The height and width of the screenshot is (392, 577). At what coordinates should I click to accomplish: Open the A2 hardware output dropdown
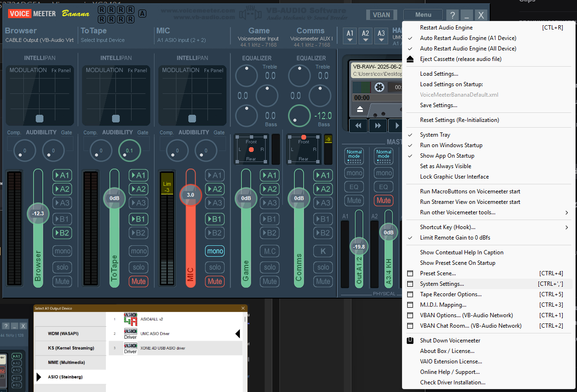click(x=366, y=36)
